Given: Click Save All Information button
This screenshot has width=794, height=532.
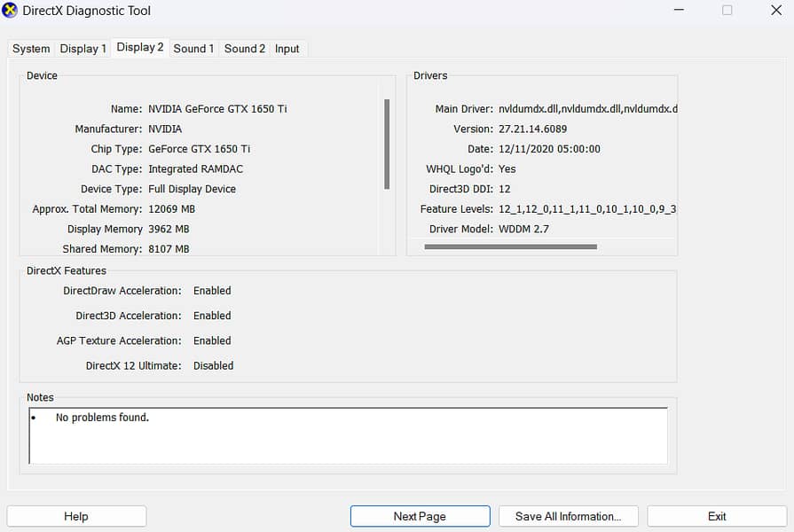Looking at the screenshot, I should tap(568, 516).
